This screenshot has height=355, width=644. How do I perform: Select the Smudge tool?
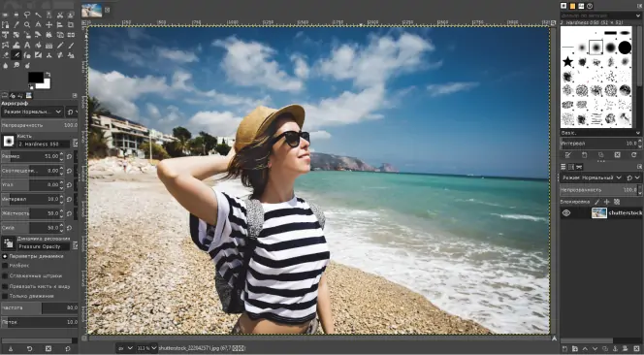[16, 65]
